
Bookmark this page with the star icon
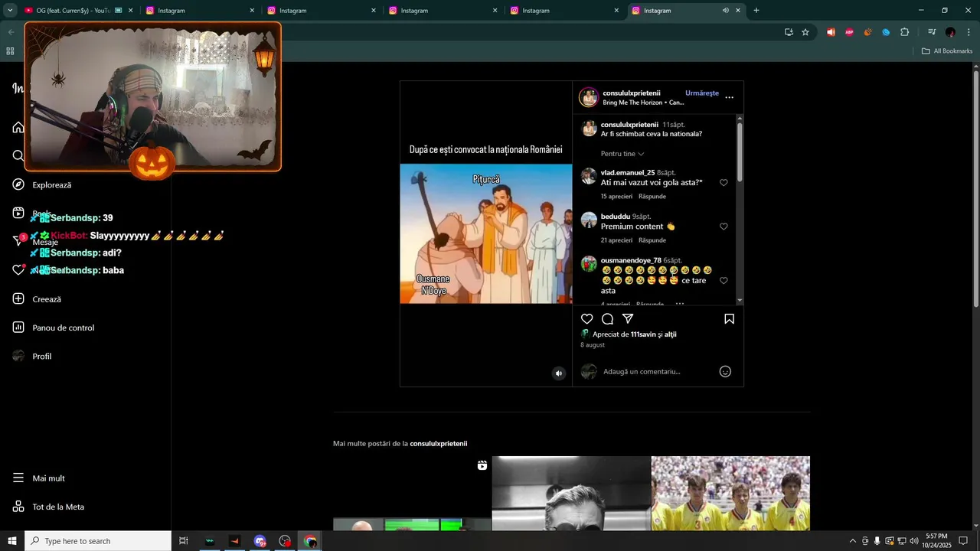[x=805, y=32]
